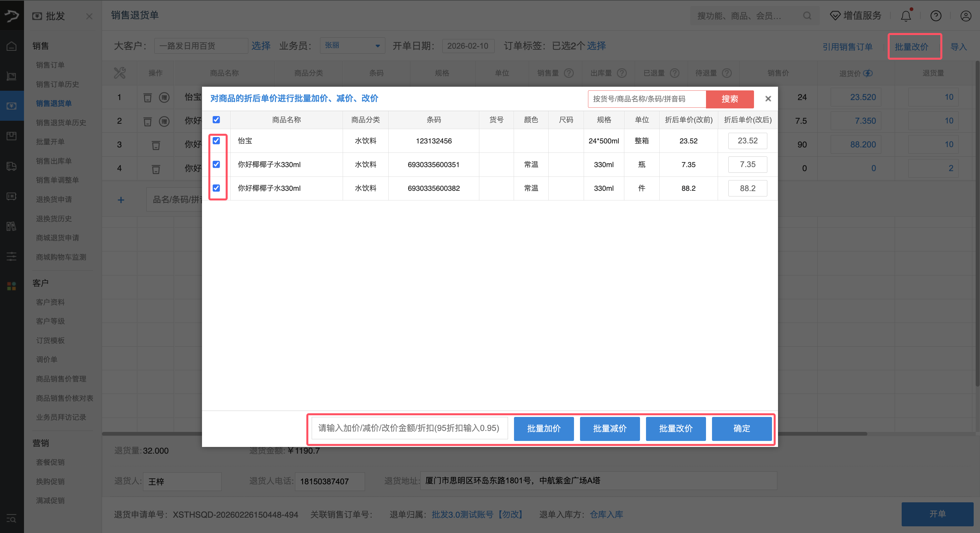Click the 确定 confirm button in the dialog

tap(741, 428)
